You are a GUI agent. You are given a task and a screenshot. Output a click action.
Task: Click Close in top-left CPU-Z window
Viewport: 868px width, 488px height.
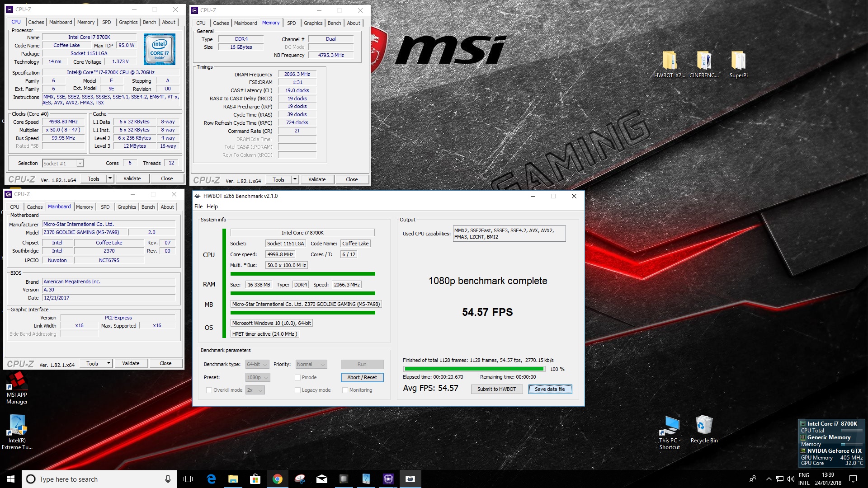[x=167, y=178]
